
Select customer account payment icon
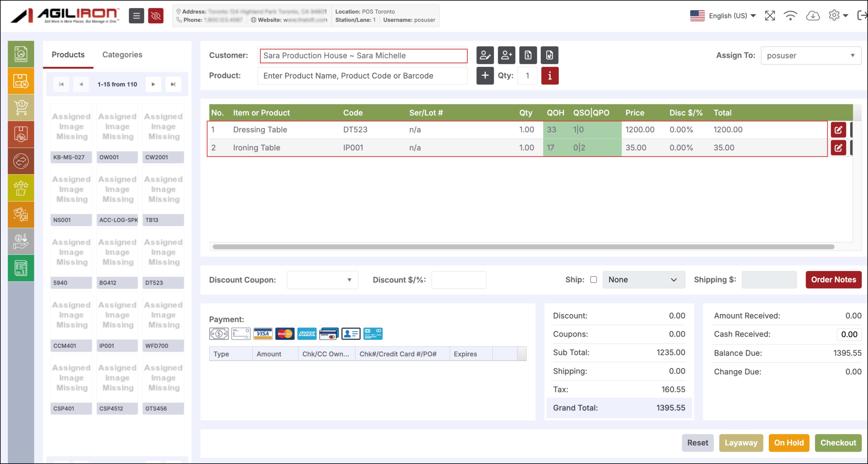click(351, 334)
